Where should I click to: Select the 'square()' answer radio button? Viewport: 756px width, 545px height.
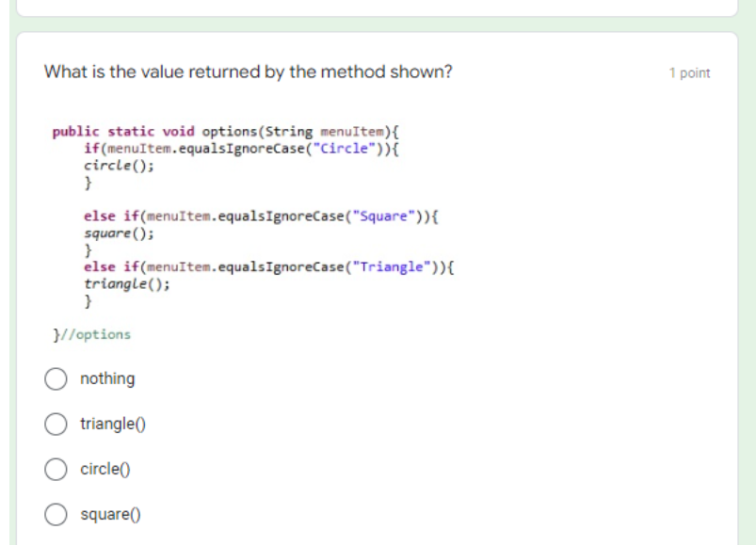coord(56,514)
